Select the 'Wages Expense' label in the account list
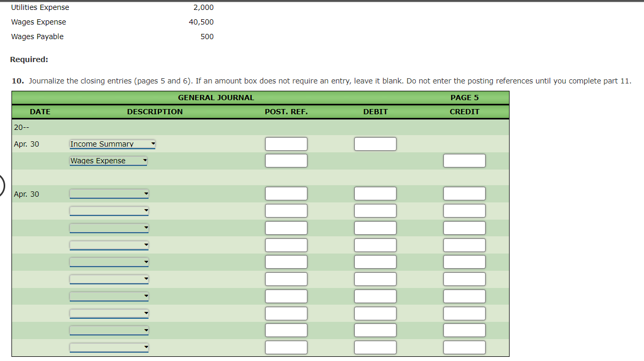Screen dimensions: 644x361 [x=39, y=22]
